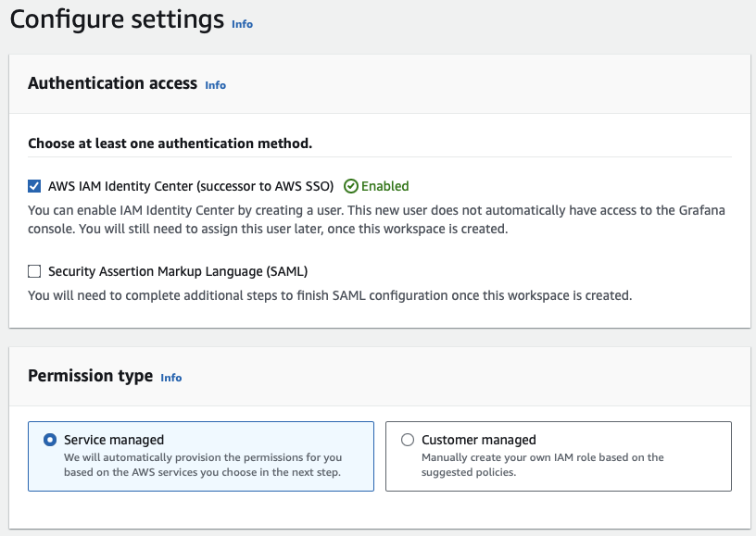756x536 pixels.
Task: Click the Authentication access section heading
Action: pos(112,83)
